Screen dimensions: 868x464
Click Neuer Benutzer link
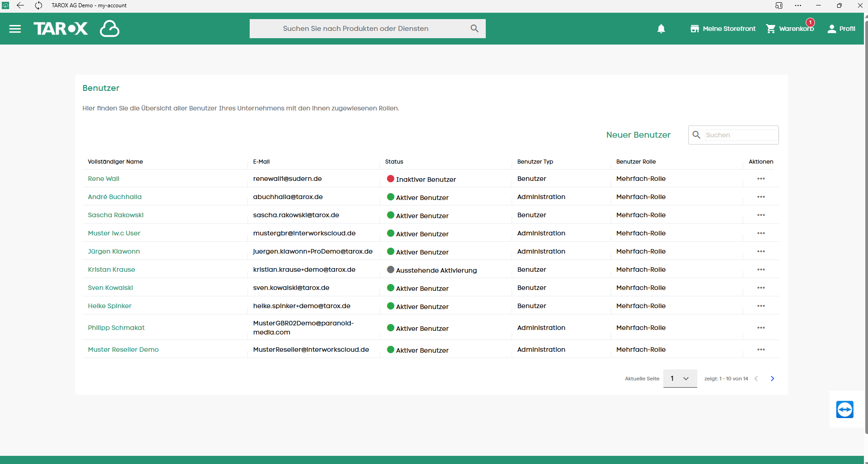[x=638, y=135]
